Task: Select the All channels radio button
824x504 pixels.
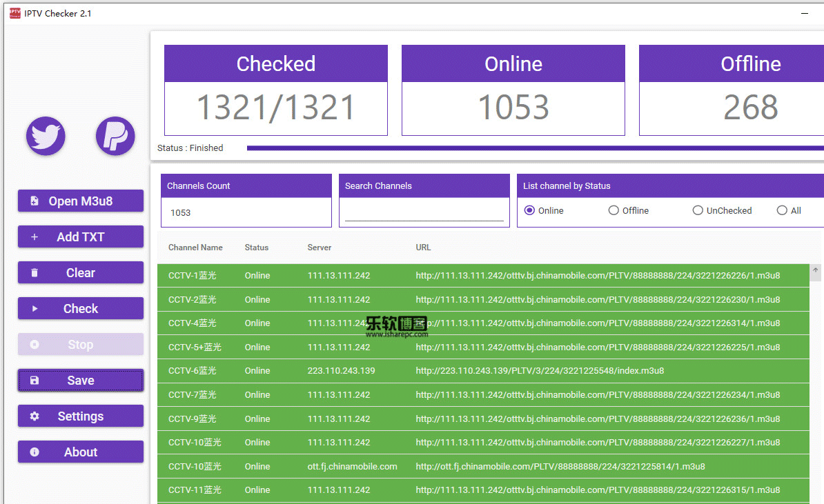Action: 782,210
